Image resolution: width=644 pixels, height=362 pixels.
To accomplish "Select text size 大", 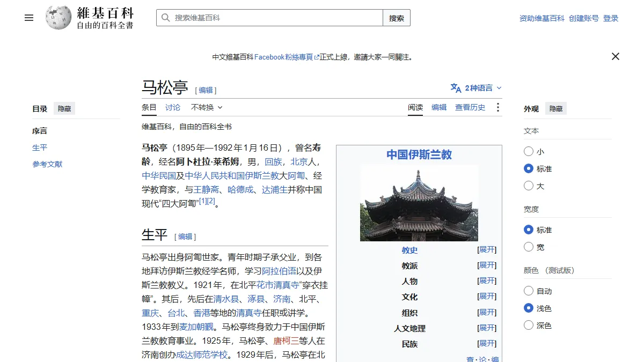I will click(x=529, y=186).
